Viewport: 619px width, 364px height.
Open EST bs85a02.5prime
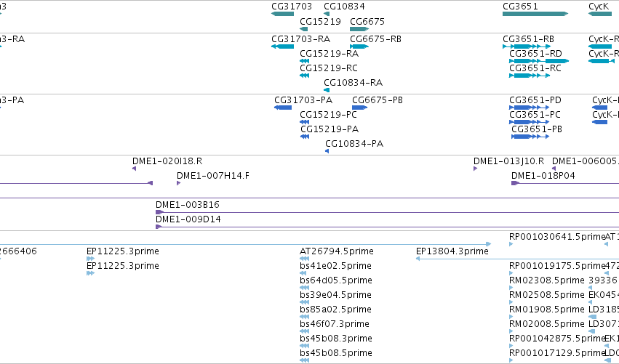click(x=304, y=317)
